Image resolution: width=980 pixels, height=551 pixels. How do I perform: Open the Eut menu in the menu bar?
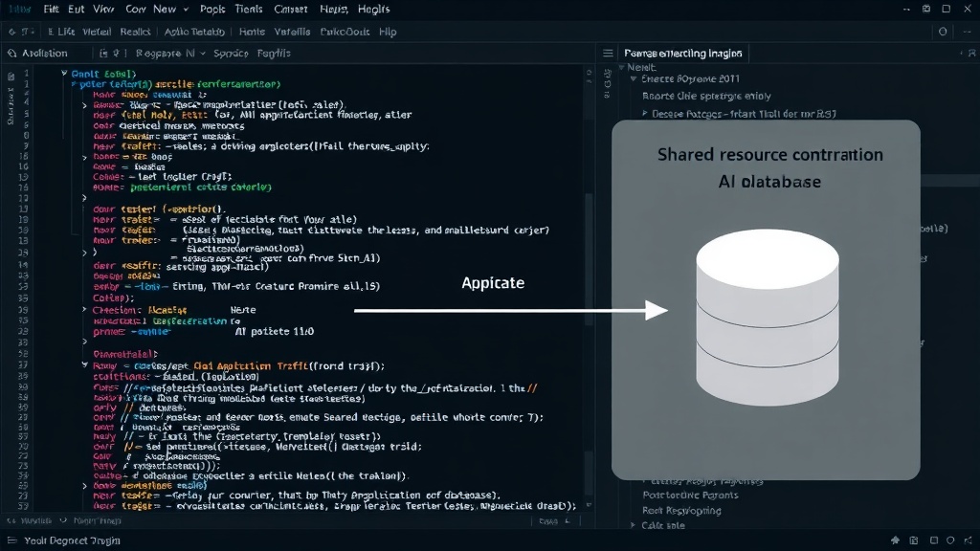tap(77, 9)
